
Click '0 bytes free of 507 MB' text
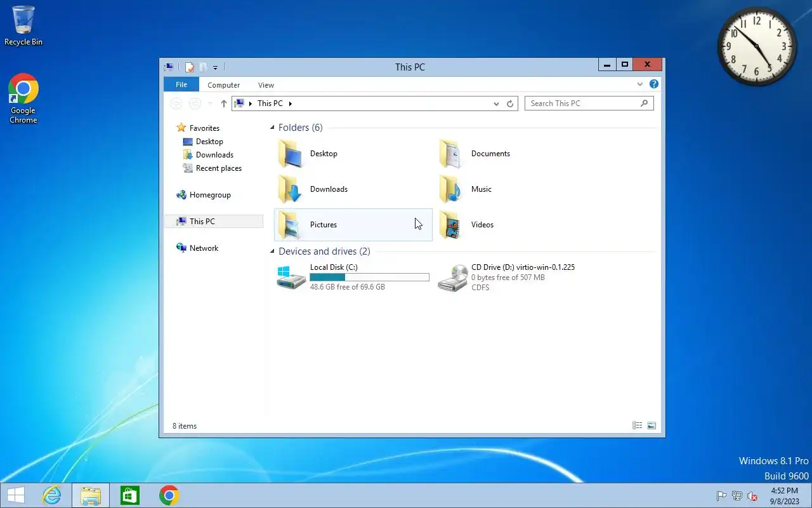coord(508,277)
